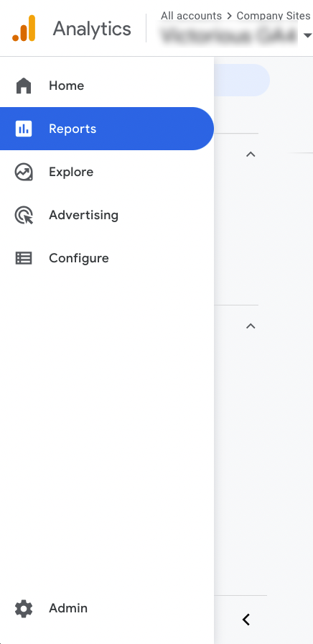This screenshot has width=313, height=644.
Task: Click the All accounts breadcrumb link
Action: tap(191, 16)
